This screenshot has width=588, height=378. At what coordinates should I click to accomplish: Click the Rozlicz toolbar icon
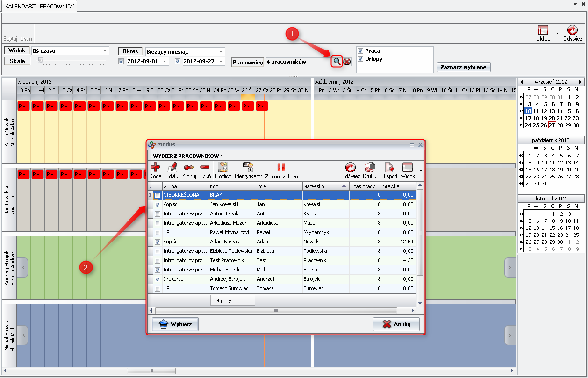223,167
